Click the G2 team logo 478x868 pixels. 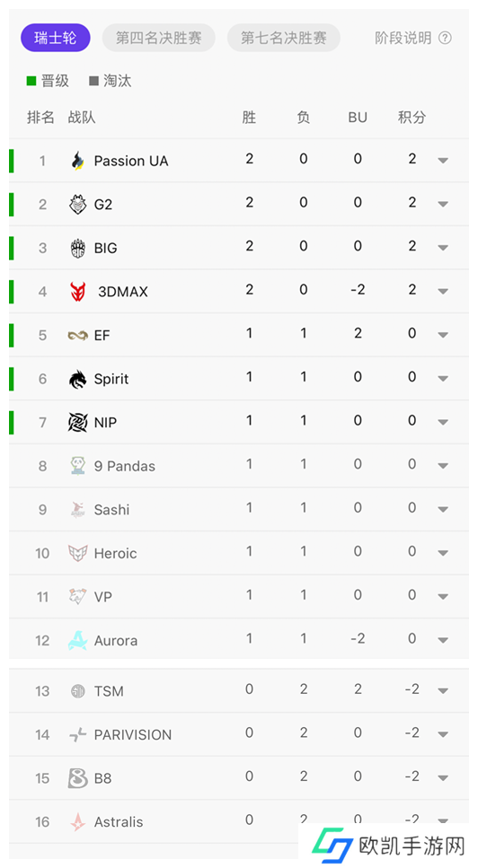pyautogui.click(x=78, y=205)
